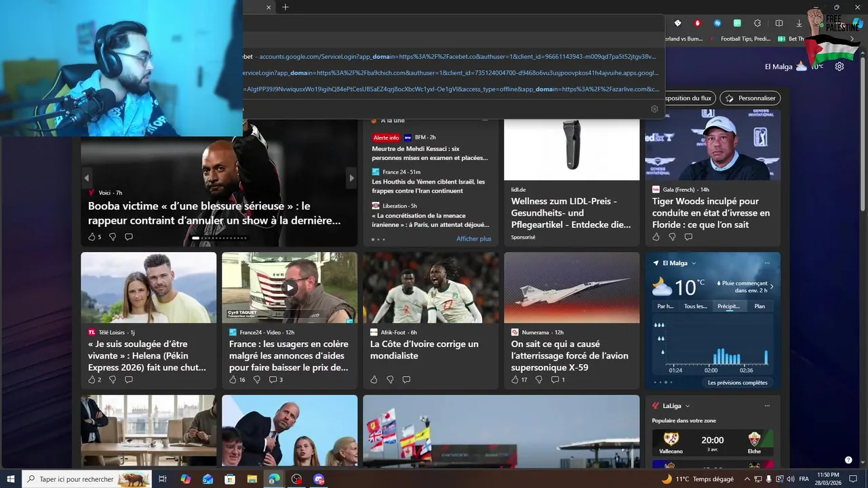
Task: Open a new browser tab with plus button
Action: [x=285, y=7]
